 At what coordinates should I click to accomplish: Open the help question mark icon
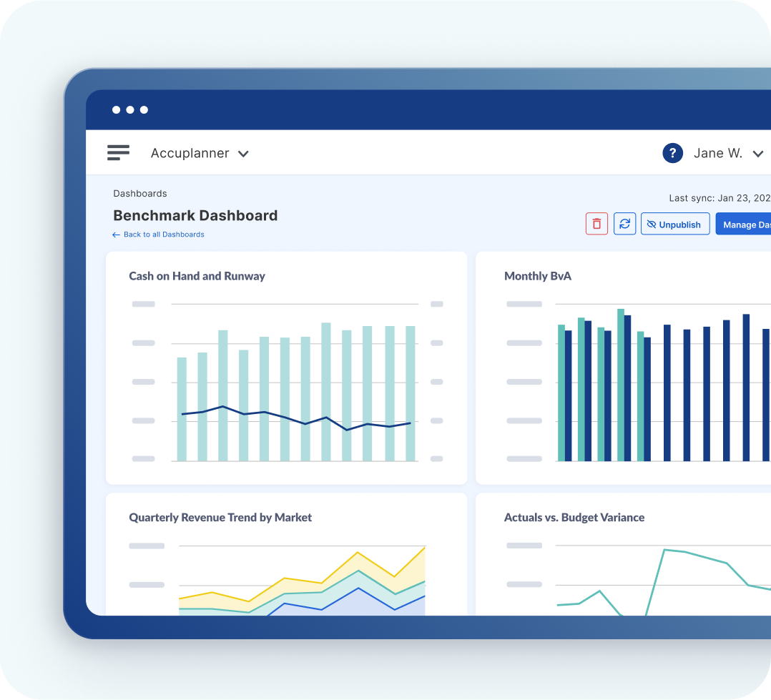point(672,153)
